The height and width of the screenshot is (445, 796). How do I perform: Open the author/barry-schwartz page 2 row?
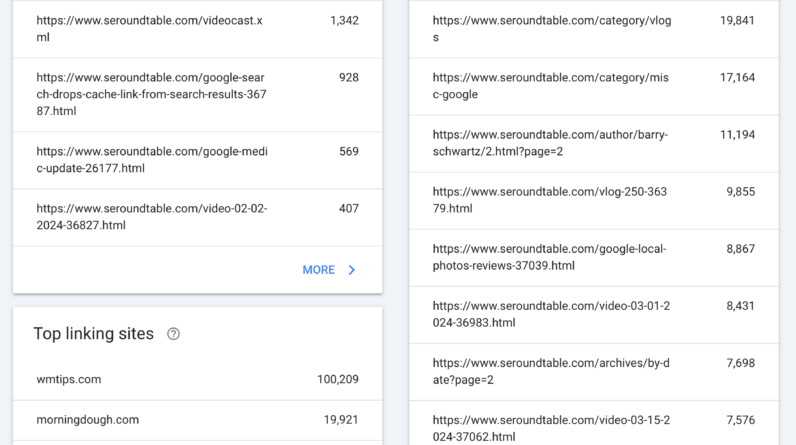coord(594,144)
